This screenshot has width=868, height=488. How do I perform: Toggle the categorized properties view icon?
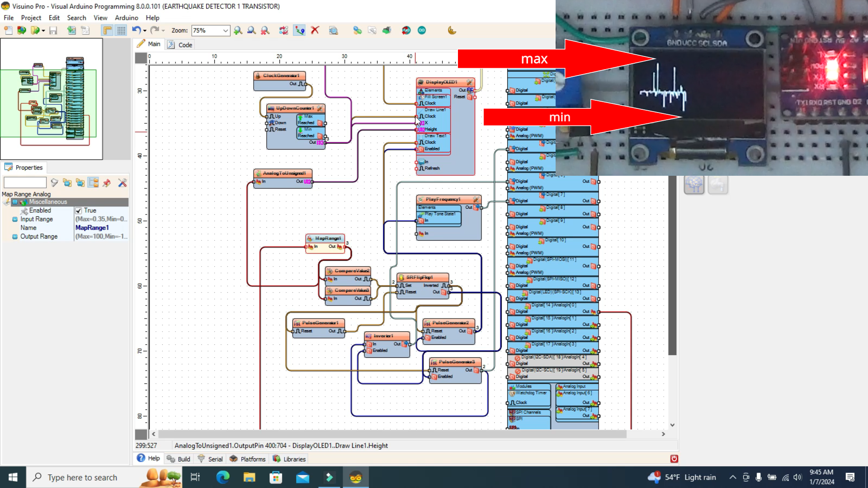(94, 183)
